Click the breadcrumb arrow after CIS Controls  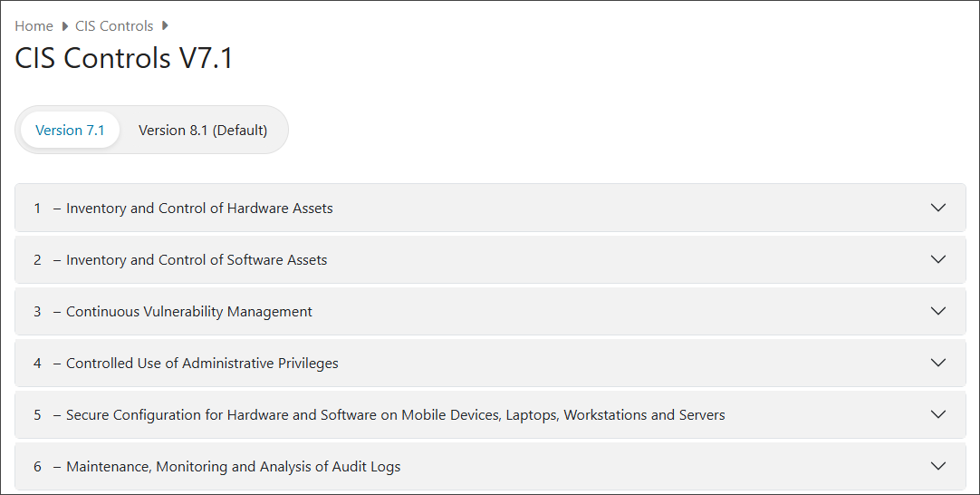pos(164,25)
